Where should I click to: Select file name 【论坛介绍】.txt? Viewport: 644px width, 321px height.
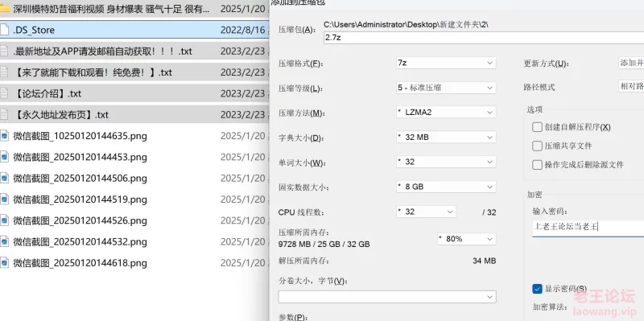coord(47,93)
